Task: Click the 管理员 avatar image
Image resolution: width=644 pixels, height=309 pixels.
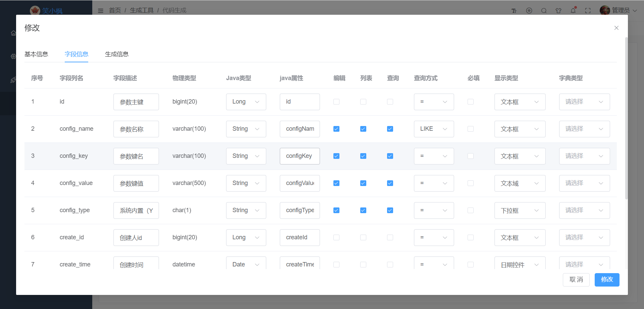Action: 605,10
